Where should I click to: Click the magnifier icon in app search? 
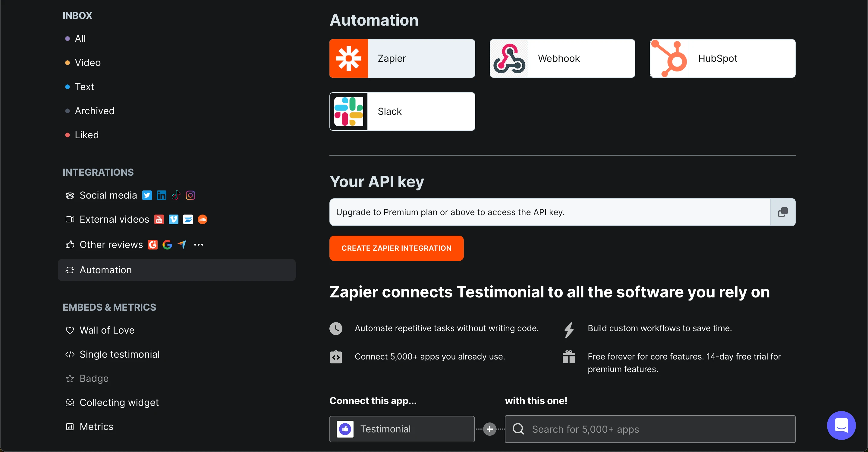[518, 429]
